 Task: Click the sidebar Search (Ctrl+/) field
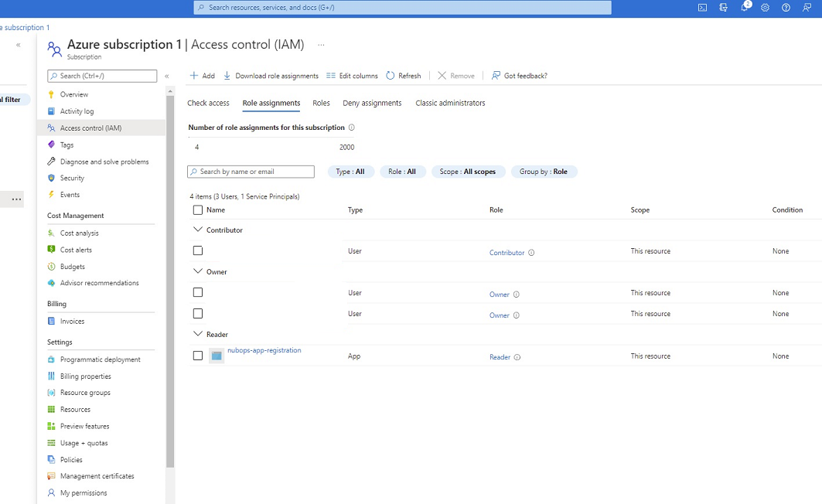(x=102, y=76)
